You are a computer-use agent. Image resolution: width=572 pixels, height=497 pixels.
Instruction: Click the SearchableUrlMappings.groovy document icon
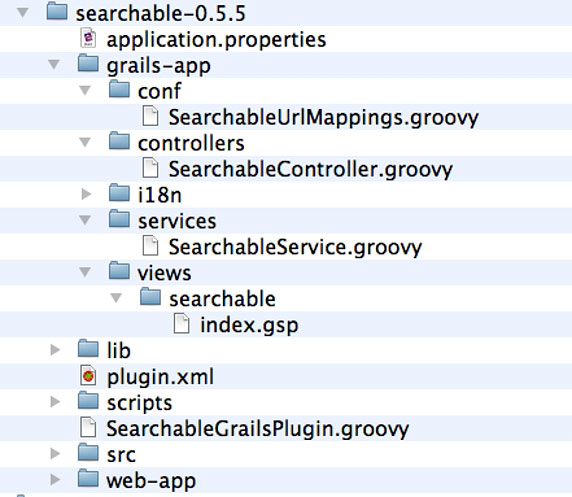pos(150,116)
